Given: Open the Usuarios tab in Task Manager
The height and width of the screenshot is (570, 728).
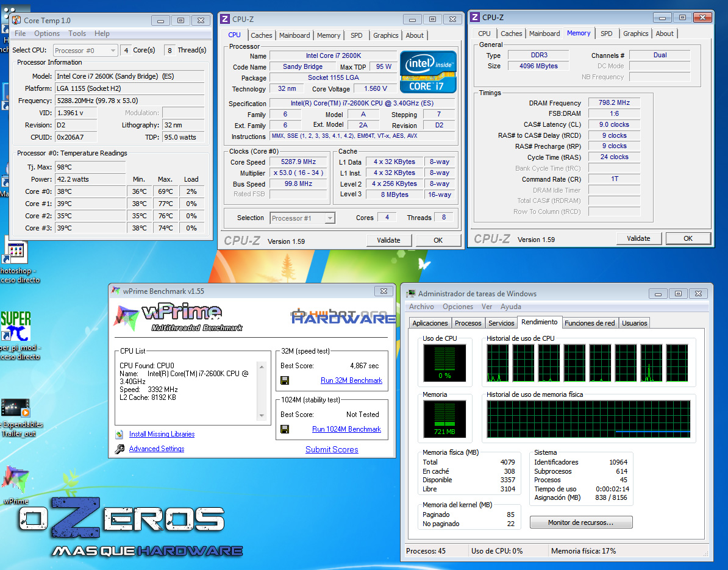Looking at the screenshot, I should pyautogui.click(x=634, y=323).
